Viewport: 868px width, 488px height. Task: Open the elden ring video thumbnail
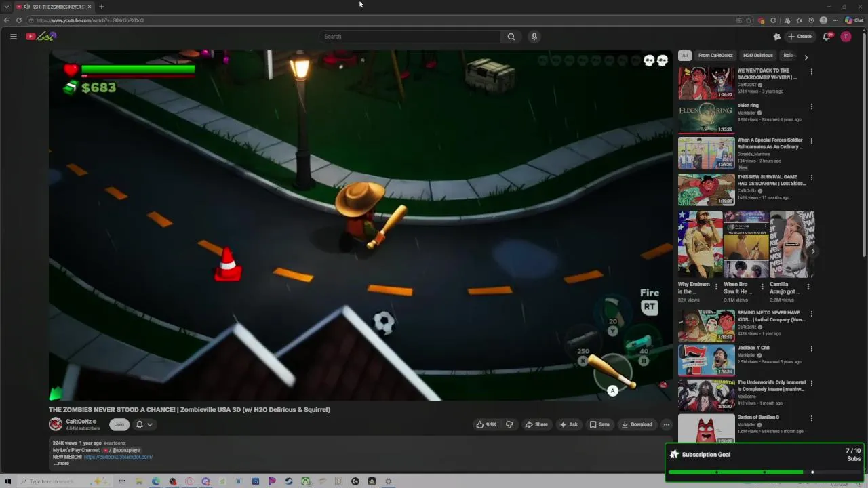coord(706,118)
